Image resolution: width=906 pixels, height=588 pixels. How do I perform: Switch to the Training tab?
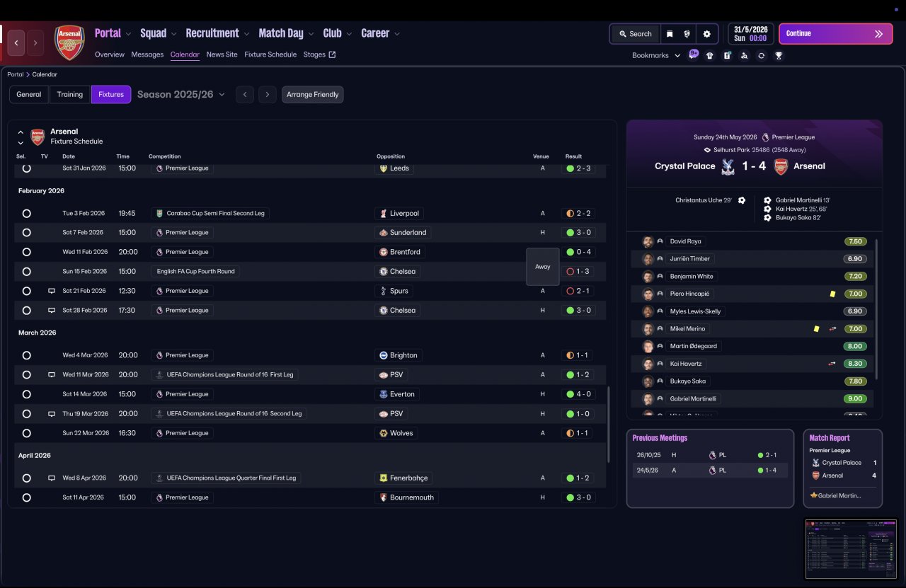point(70,94)
